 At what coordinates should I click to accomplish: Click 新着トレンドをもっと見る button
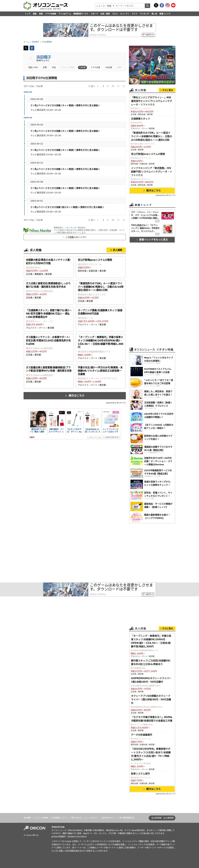coord(152,240)
